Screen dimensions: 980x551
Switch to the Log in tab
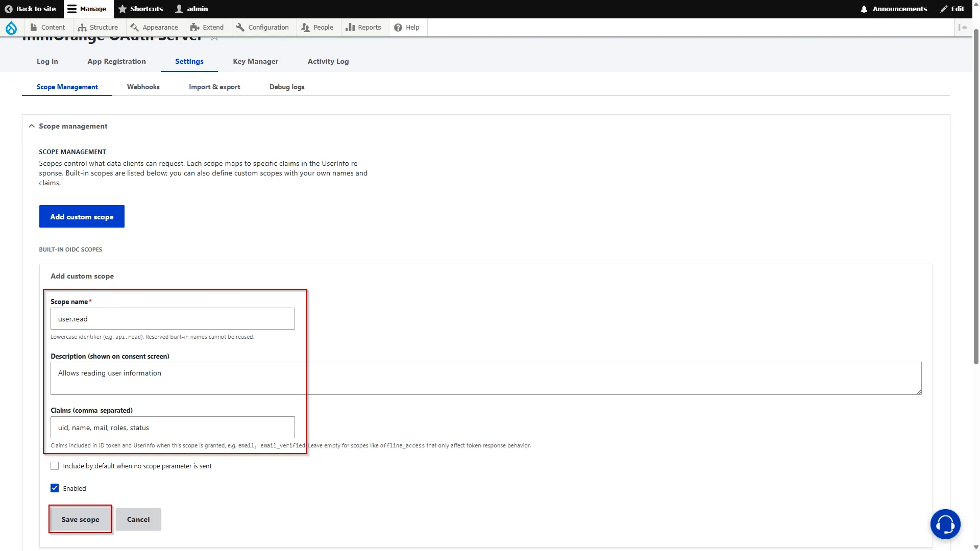47,61
